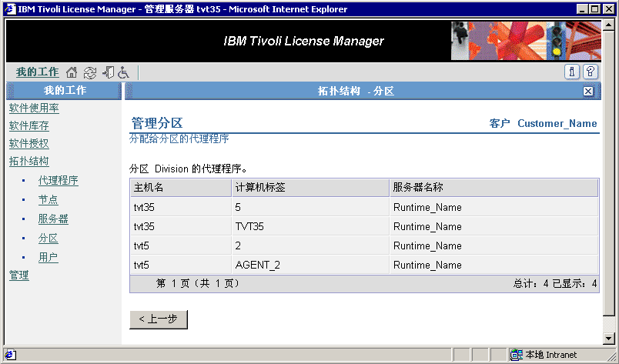Screen dimensions: 619x364
Task: Close the 拓扑结构 - 分区 panel
Action: click(587, 92)
